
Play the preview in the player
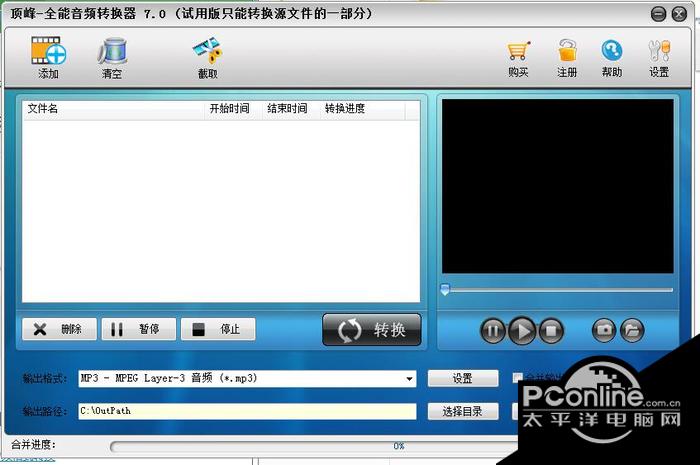522,331
